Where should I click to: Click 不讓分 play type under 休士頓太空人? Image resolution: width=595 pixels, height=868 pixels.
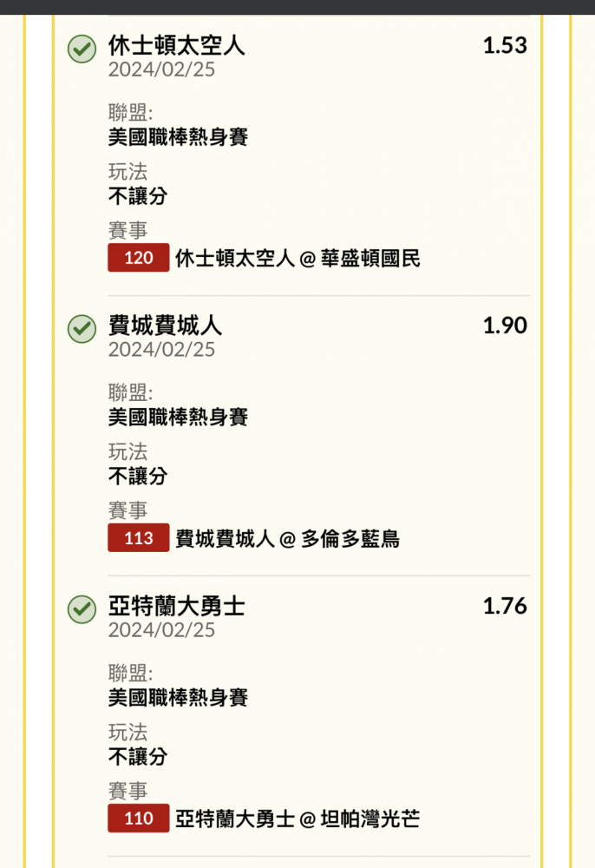(x=138, y=196)
